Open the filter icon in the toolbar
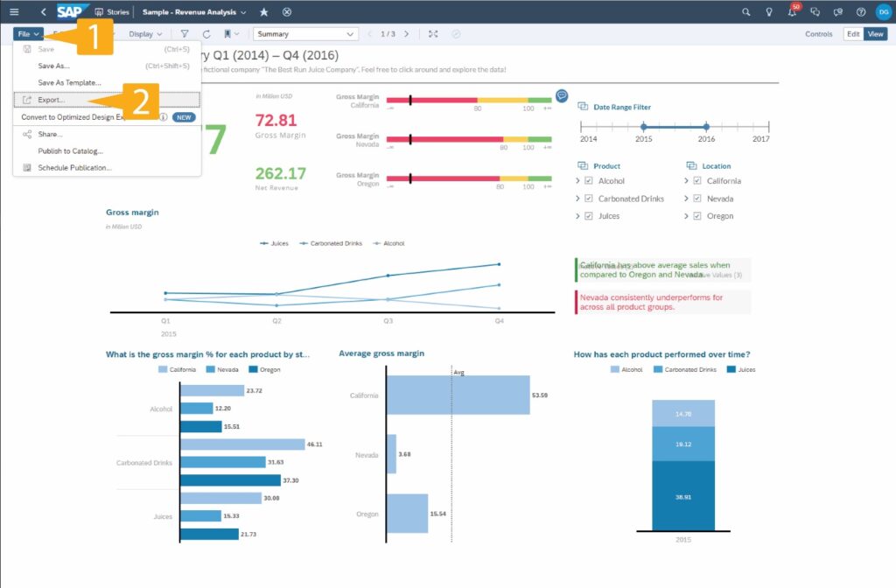 [x=185, y=33]
